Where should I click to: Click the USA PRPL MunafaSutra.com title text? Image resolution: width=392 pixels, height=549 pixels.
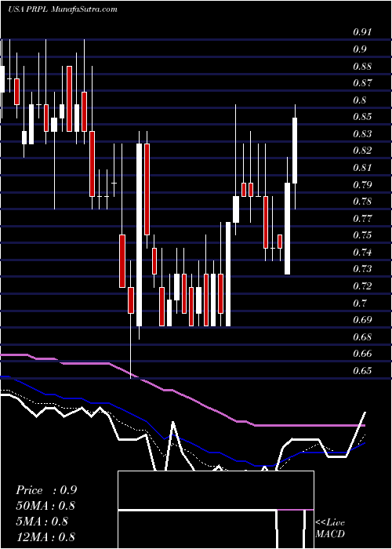point(63,9)
